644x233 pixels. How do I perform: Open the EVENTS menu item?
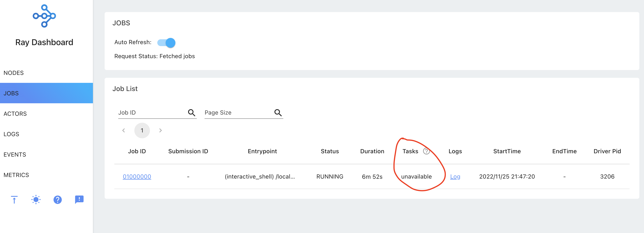tap(46, 154)
